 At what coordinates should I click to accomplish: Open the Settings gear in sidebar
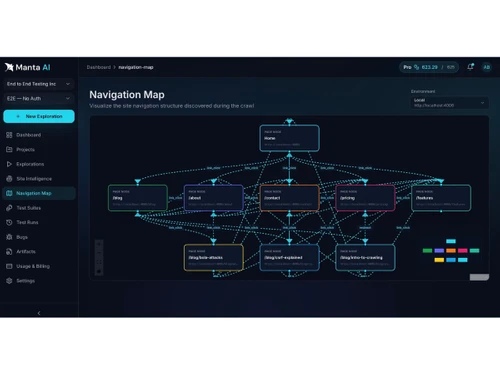tap(9, 281)
